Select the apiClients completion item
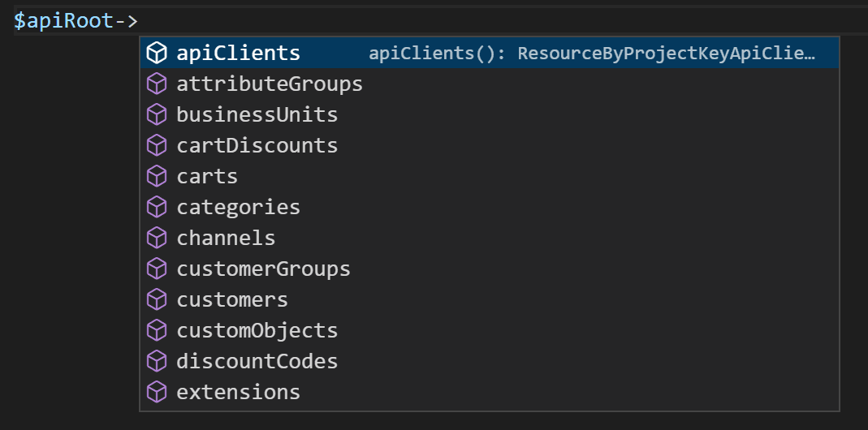This screenshot has height=430, width=868. [238, 54]
